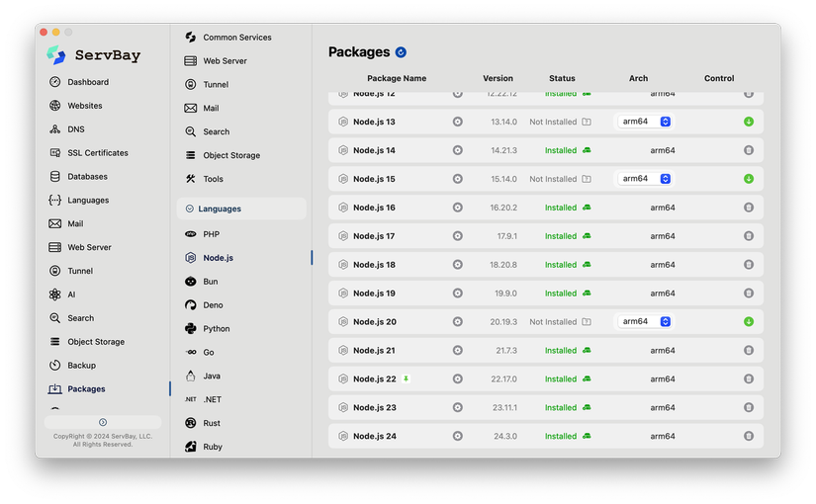The height and width of the screenshot is (504, 816).
Task: Click the info icon next to Node.js 22
Action: [x=457, y=379]
